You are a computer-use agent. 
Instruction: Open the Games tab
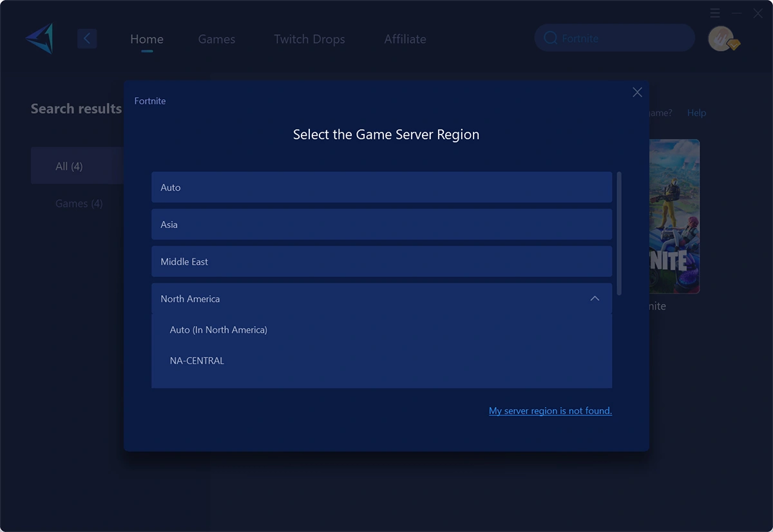[x=216, y=39]
